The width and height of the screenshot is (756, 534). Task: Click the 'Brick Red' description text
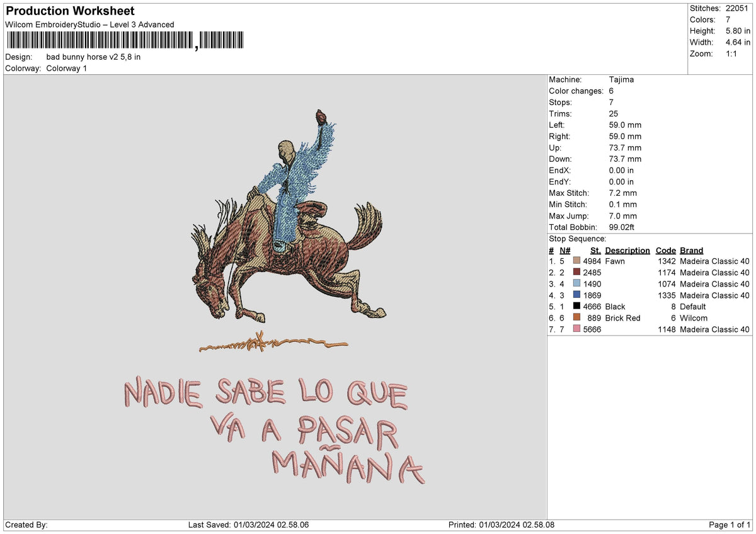pos(622,318)
